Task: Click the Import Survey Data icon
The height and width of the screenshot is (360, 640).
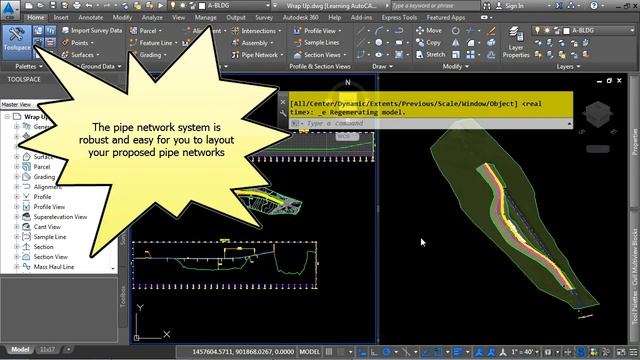Action: (x=65, y=30)
